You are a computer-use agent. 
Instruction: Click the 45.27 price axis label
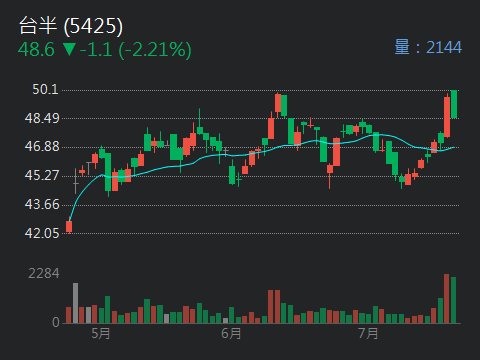click(42, 175)
